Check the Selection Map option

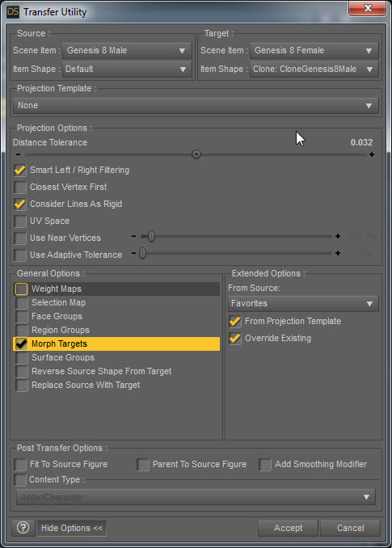(x=21, y=302)
